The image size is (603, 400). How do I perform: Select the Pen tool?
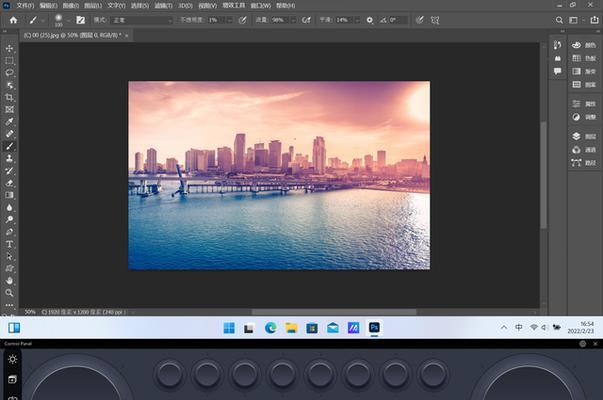coord(10,232)
